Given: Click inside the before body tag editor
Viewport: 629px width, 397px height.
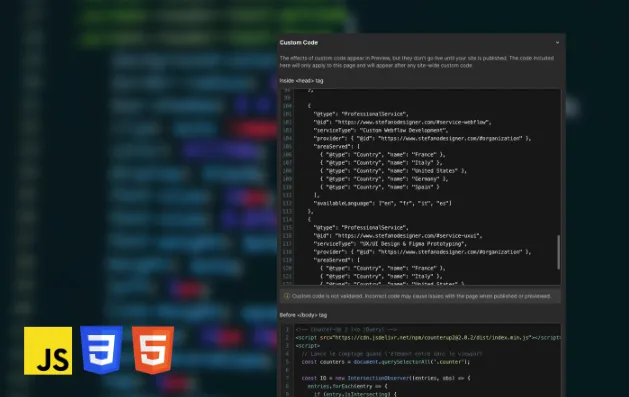Looking at the screenshot, I should coord(420,361).
